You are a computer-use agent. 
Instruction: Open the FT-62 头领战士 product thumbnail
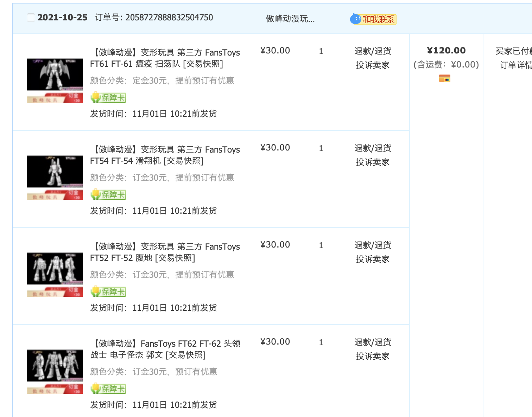[55, 372]
